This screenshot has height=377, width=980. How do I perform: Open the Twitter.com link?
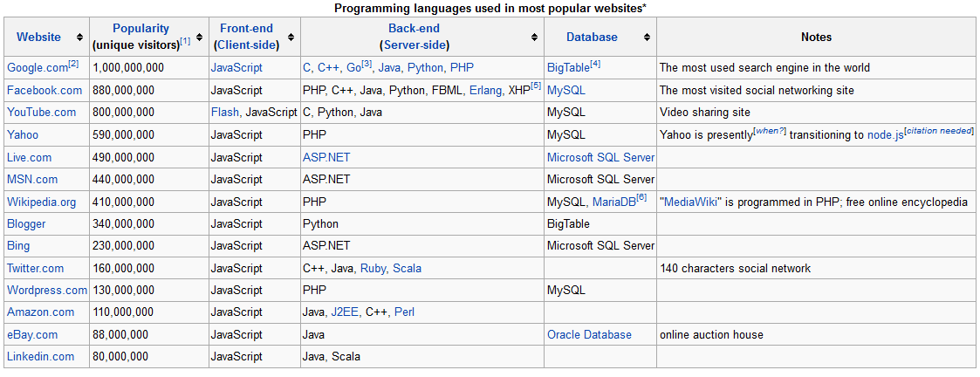(36, 268)
